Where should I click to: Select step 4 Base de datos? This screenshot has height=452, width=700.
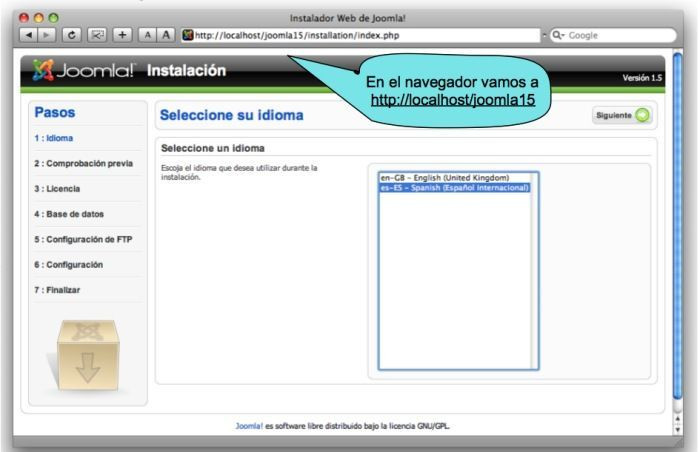[57, 213]
